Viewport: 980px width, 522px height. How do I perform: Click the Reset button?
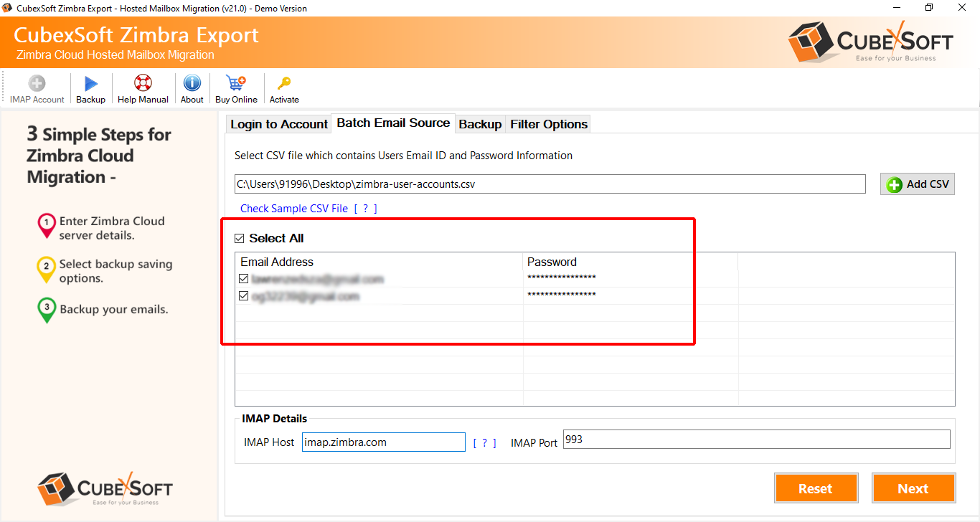click(x=816, y=488)
